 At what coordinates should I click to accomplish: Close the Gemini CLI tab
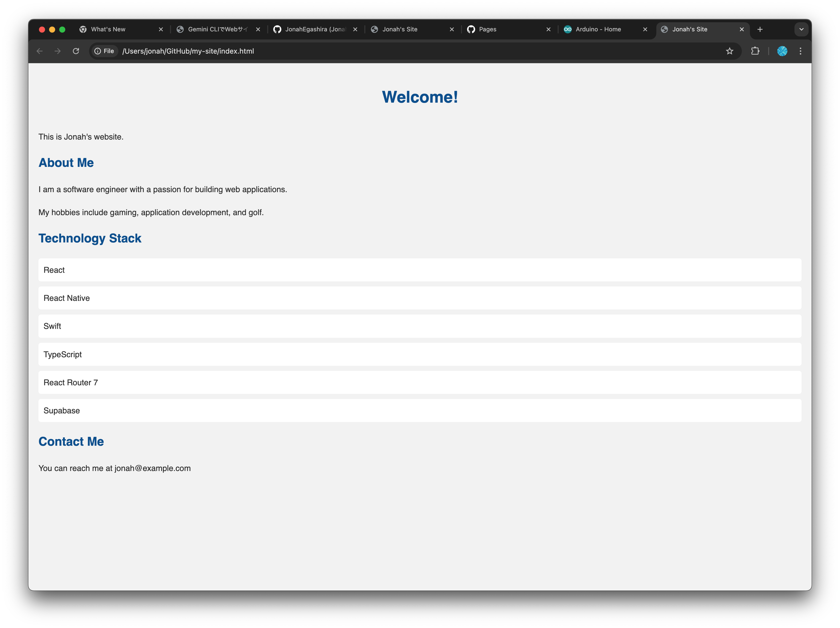(258, 29)
